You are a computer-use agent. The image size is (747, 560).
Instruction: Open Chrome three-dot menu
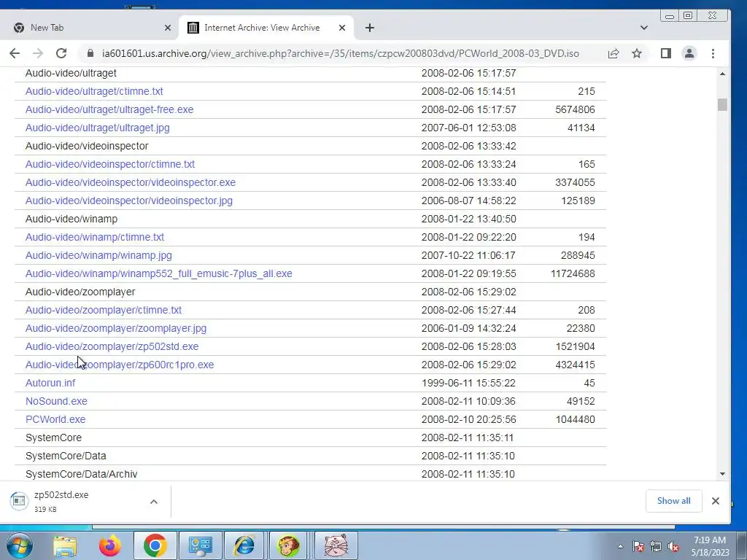713,53
